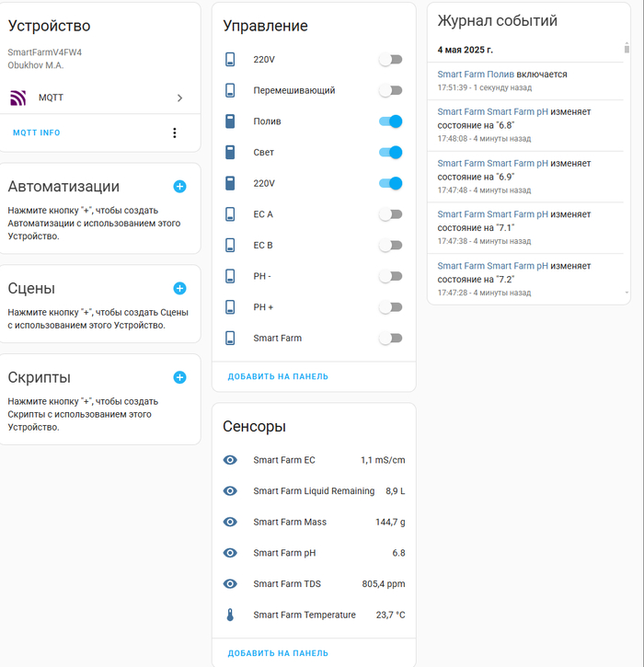Enable the Перемешивающий toggle
Viewport: 644px width, 667px height.
click(391, 90)
